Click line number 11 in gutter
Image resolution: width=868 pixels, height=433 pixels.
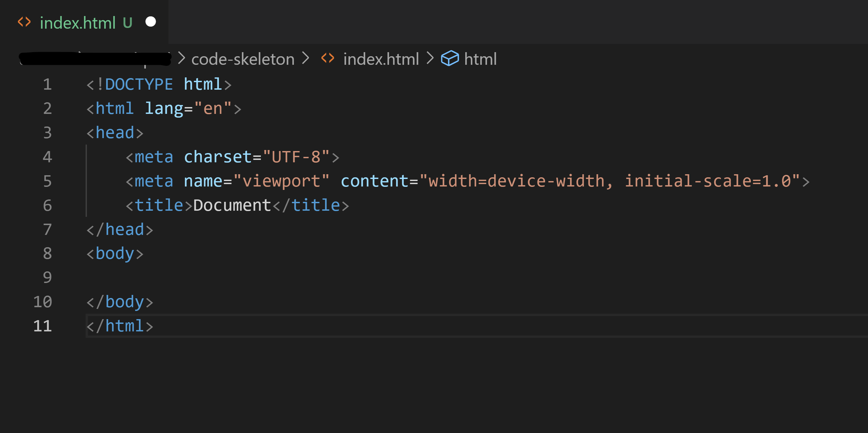[x=43, y=326]
